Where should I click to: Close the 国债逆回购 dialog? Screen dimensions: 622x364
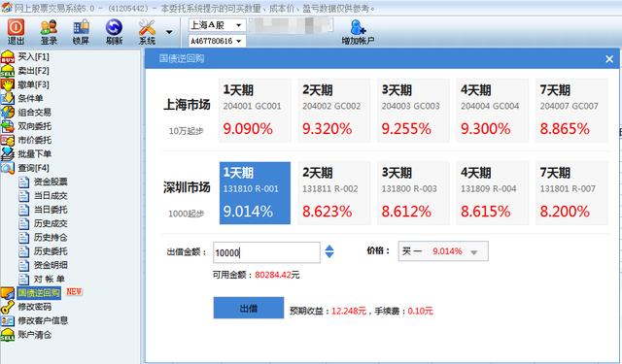click(609, 59)
